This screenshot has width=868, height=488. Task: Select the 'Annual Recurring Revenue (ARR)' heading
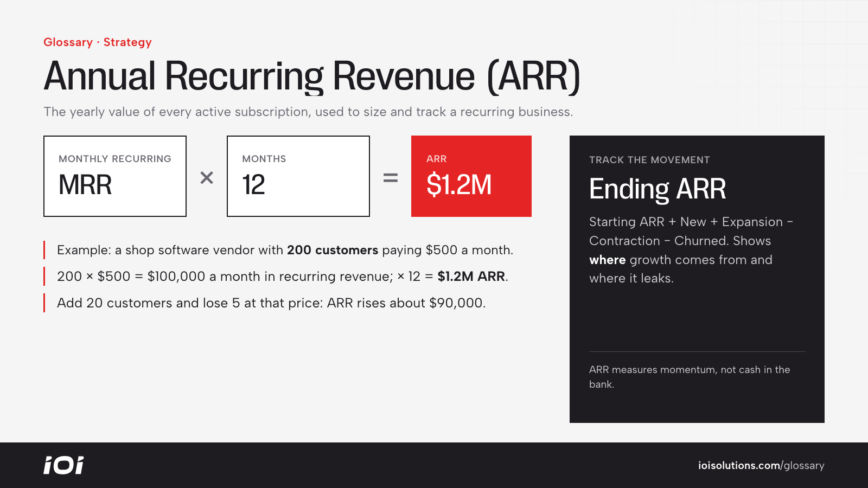(x=312, y=76)
